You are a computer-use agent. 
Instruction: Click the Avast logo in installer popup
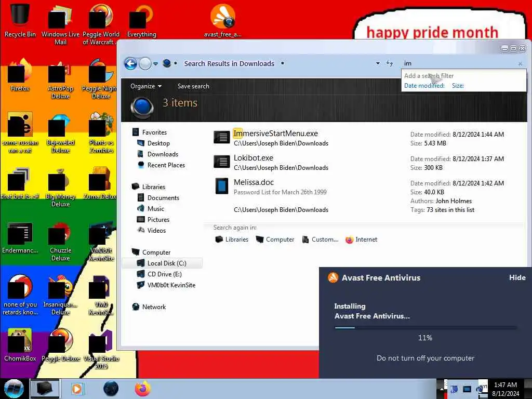(333, 277)
